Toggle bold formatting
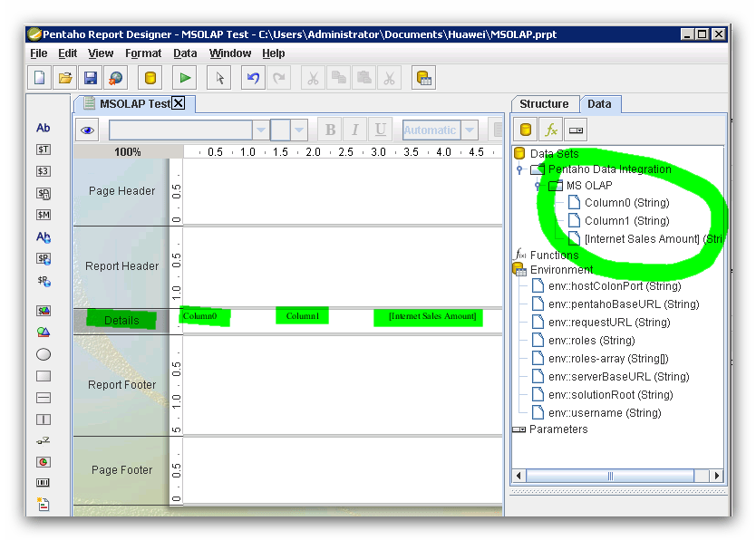Screen dimensions: 756x540 click(330, 130)
